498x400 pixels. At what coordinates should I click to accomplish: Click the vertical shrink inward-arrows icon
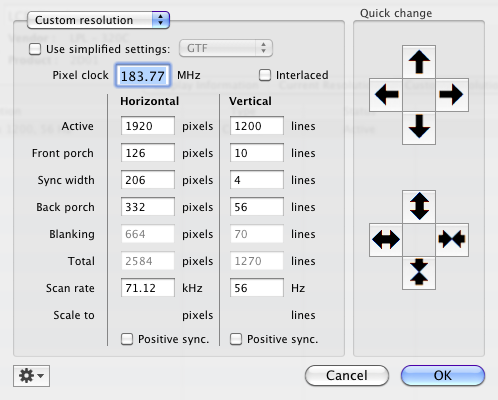[419, 273]
